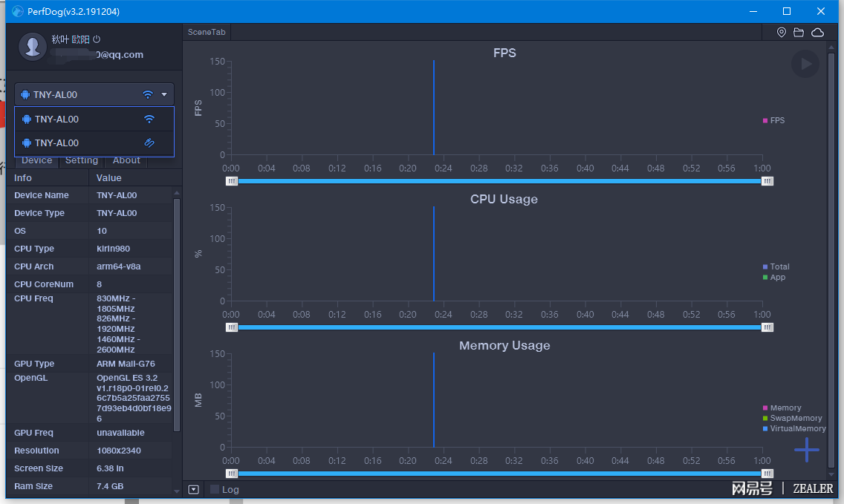Screen dimensions: 844x504
Task: Grab CPU Usage chart right slider handle
Action: 767,327
